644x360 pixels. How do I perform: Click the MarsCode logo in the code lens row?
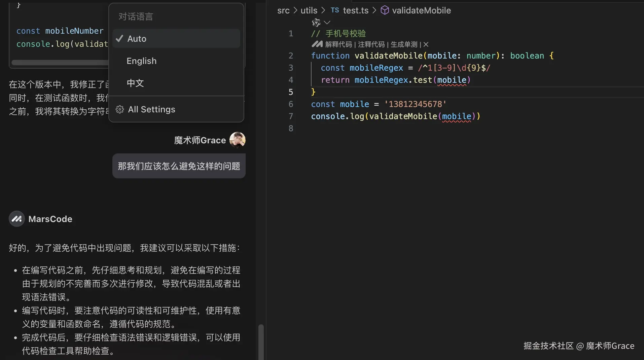pos(317,44)
